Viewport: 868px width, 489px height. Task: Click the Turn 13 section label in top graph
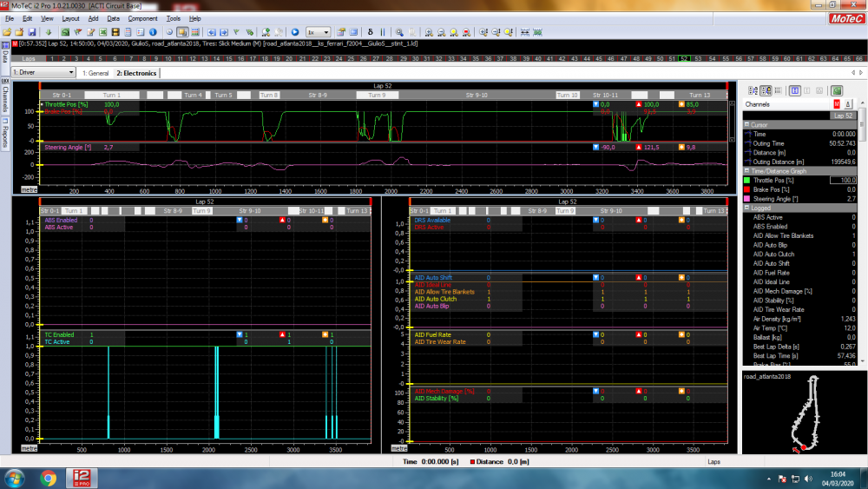(x=700, y=96)
